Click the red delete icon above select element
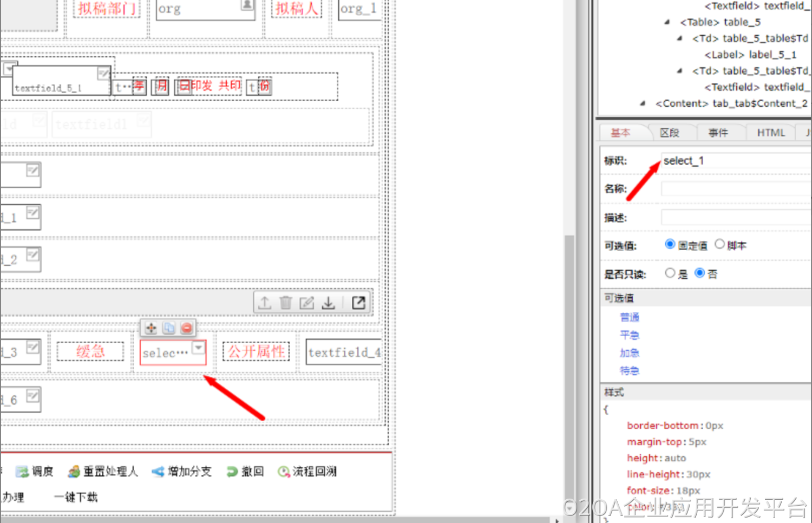Image resolution: width=812 pixels, height=523 pixels. click(187, 328)
